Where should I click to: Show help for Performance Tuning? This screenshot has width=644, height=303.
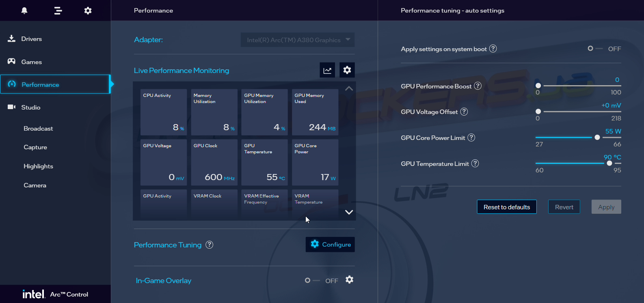(209, 245)
